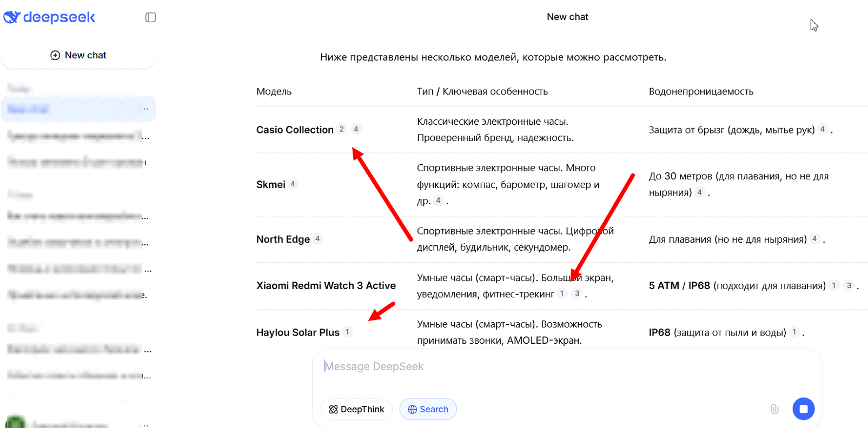
Task: Attach a file with paperclip icon
Action: point(774,409)
